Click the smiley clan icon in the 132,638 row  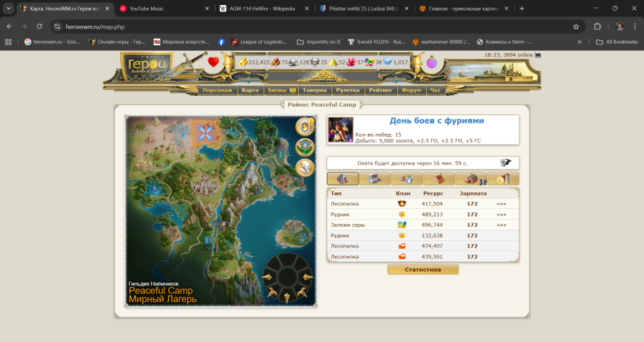pyautogui.click(x=401, y=235)
